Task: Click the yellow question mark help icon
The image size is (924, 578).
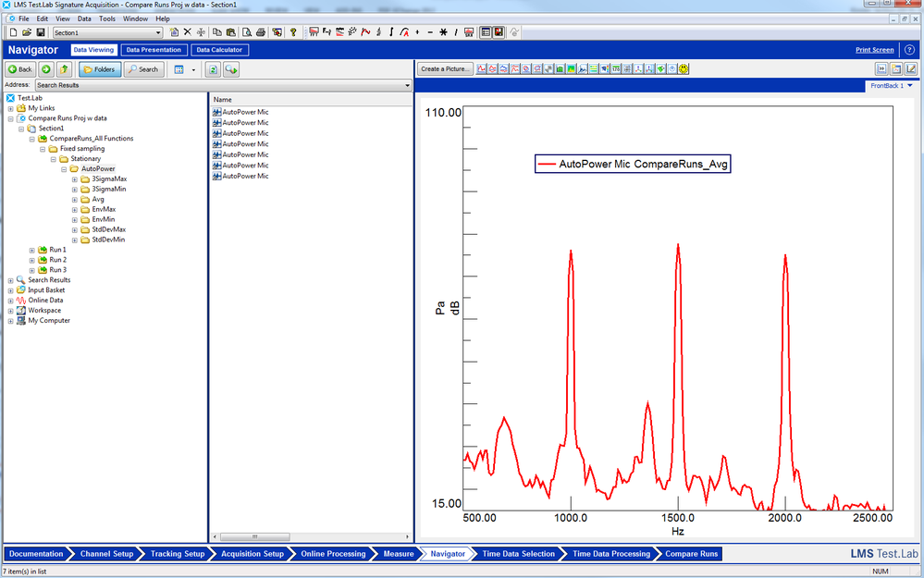Action: coord(293,32)
